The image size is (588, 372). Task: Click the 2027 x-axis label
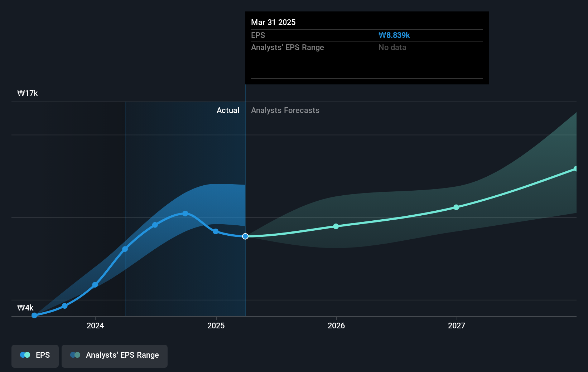coord(457,325)
